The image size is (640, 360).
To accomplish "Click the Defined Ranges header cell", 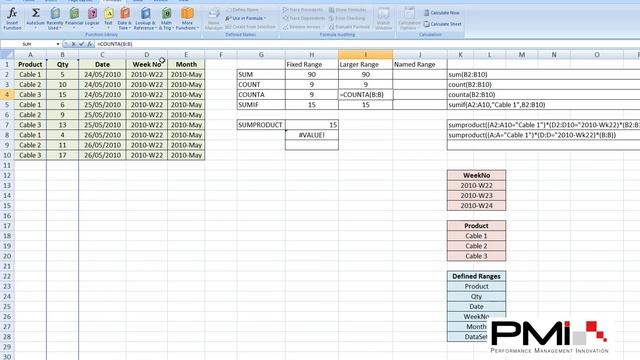I will 476,276.
